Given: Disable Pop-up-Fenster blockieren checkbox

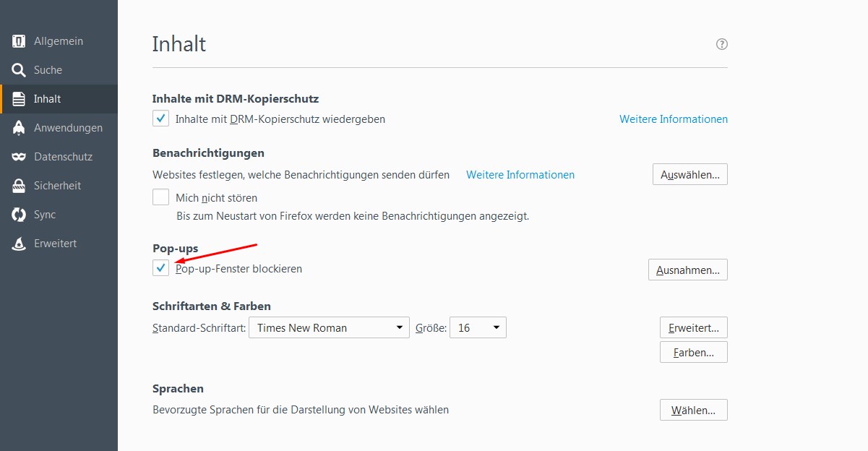Looking at the screenshot, I should (160, 268).
